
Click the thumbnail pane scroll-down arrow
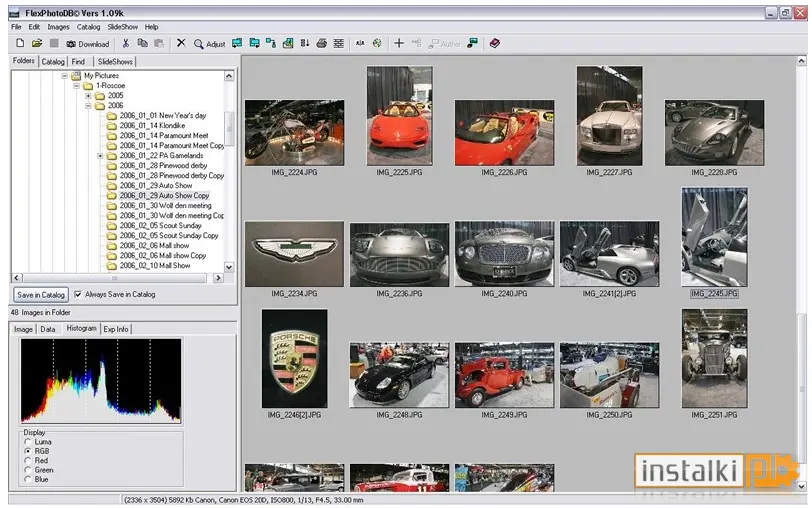click(x=802, y=486)
